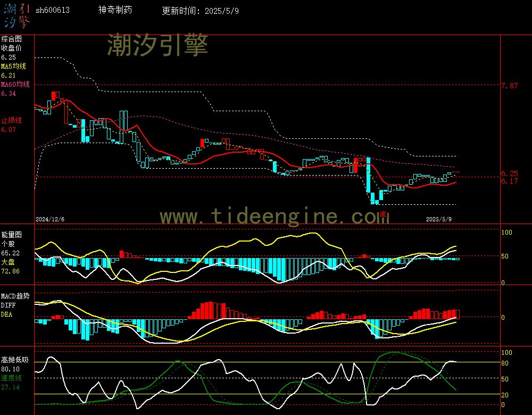The height and width of the screenshot is (415, 532).
Task: Select the 高抛低吸 panel label
Action: coord(14,360)
